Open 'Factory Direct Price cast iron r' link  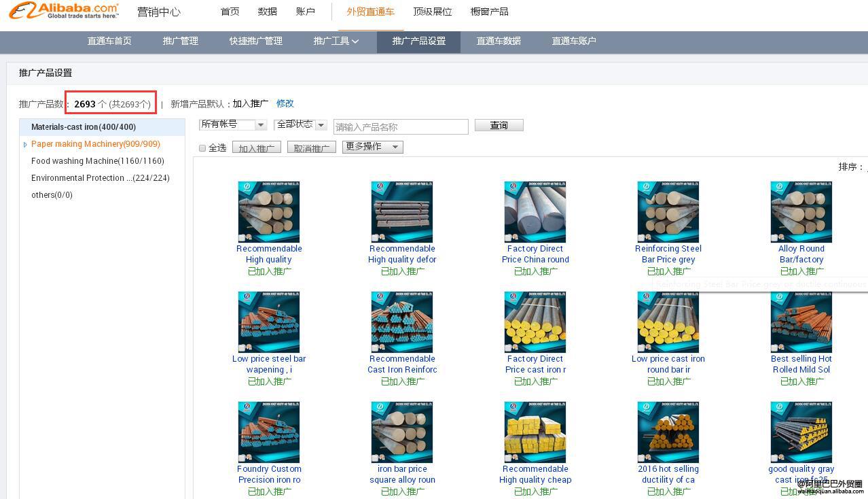coord(535,364)
